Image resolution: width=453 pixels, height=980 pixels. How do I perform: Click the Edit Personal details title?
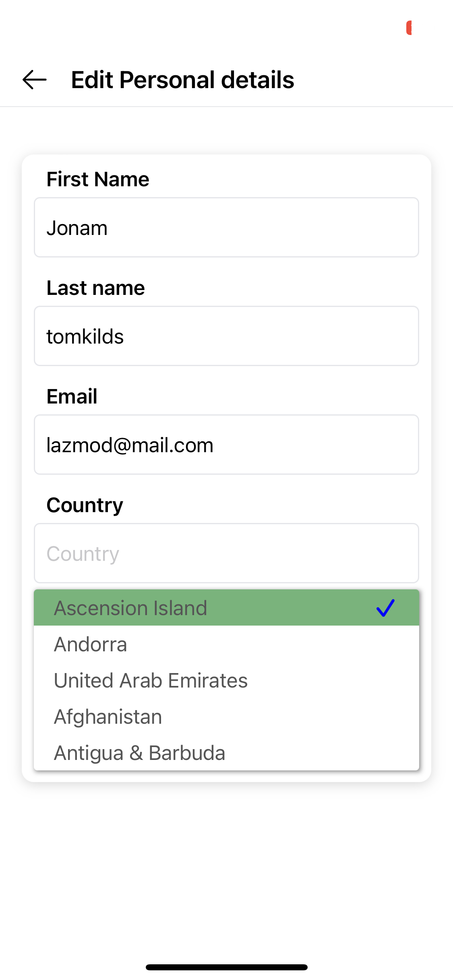182,80
